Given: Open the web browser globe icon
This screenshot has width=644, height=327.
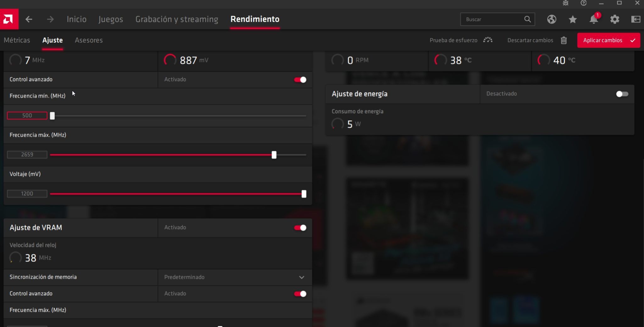Looking at the screenshot, I should [552, 19].
